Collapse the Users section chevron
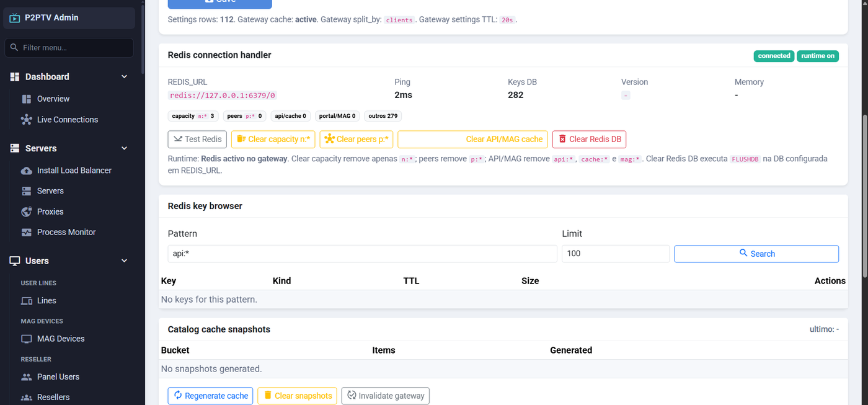 pyautogui.click(x=124, y=261)
